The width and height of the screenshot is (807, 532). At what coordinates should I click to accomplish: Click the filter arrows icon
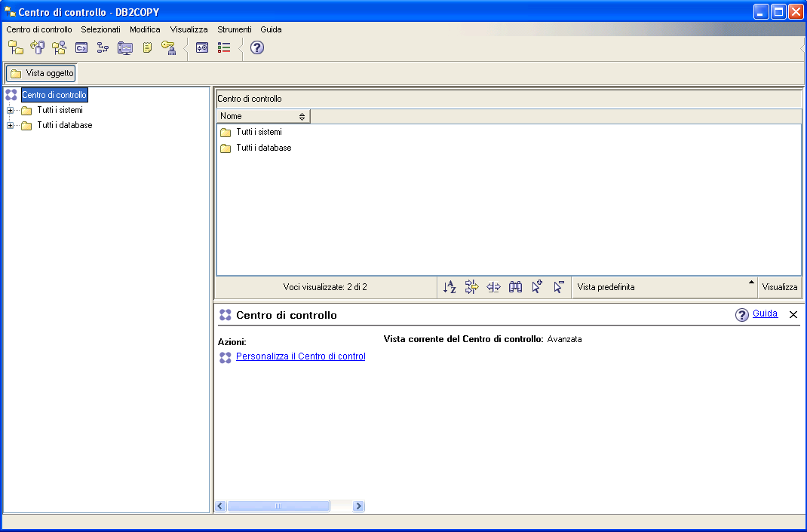click(x=471, y=287)
